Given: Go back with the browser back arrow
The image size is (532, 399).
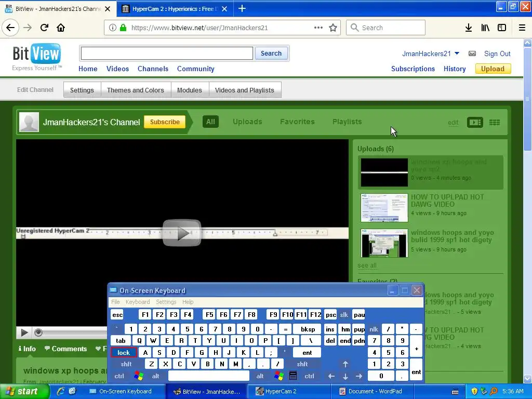Looking at the screenshot, I should (10, 28).
